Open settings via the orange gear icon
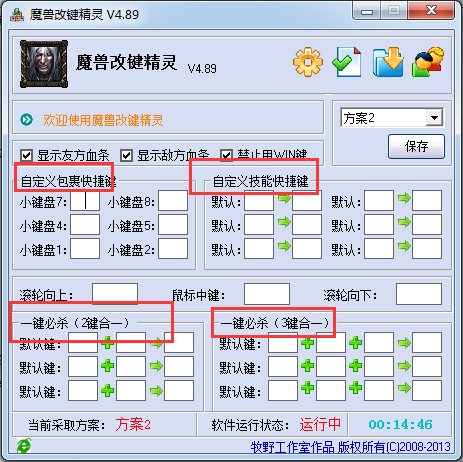The image size is (463, 462). [308, 62]
